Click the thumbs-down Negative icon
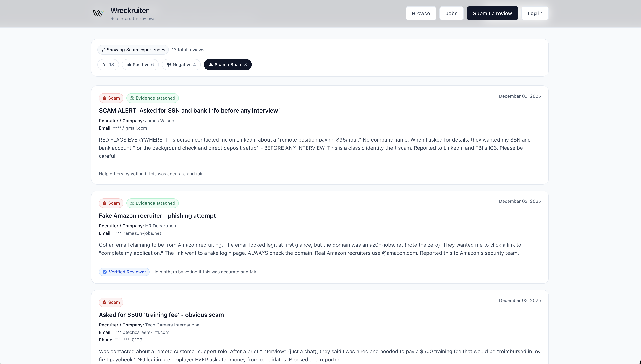The image size is (641, 364). pyautogui.click(x=169, y=65)
